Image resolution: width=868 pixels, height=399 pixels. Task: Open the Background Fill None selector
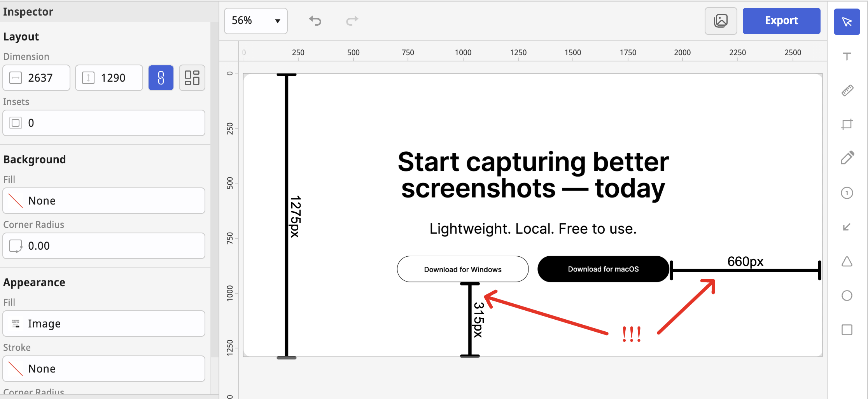[x=104, y=201]
